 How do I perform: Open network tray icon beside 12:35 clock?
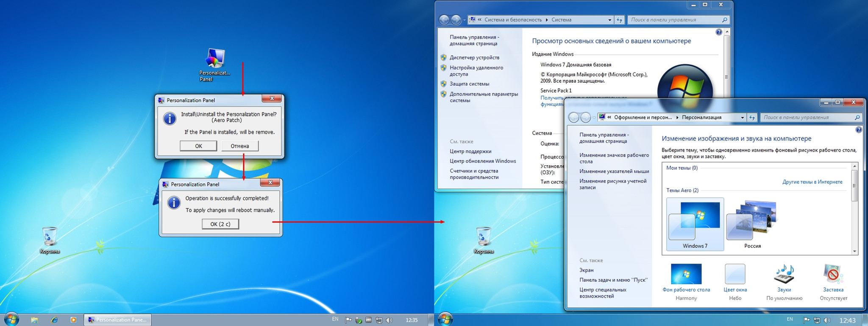(379, 320)
